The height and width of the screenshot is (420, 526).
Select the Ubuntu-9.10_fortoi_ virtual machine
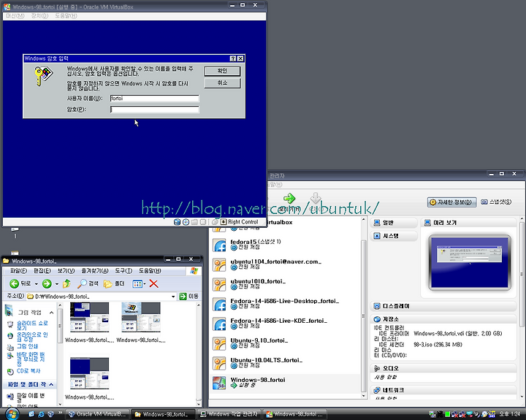[x=285, y=343]
